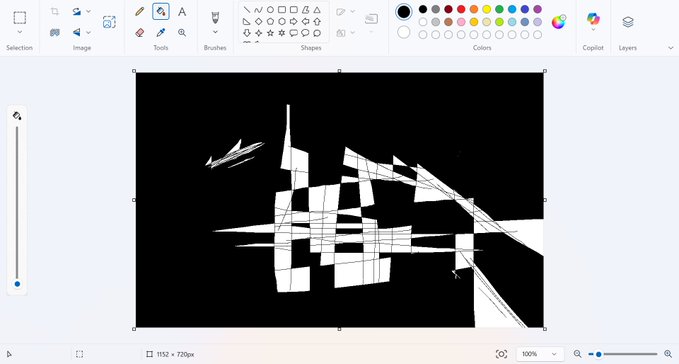This screenshot has width=679, height=364.
Task: Click the Shape outline icon
Action: 341,12
